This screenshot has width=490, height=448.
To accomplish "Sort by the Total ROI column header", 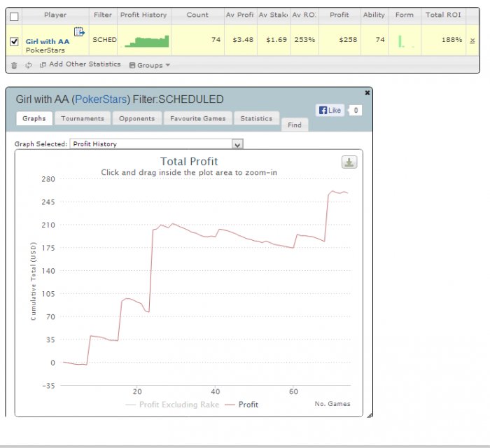I will (443, 15).
